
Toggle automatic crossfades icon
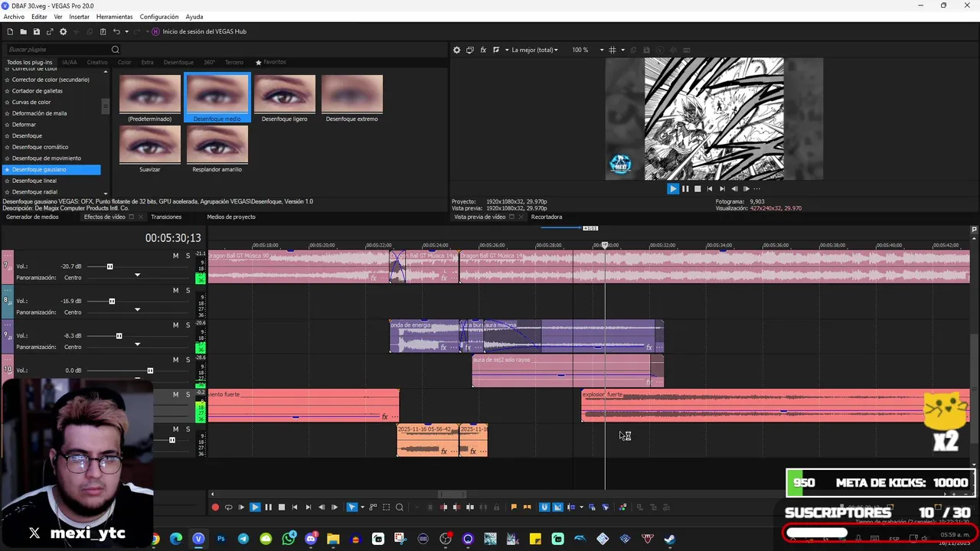[558, 507]
